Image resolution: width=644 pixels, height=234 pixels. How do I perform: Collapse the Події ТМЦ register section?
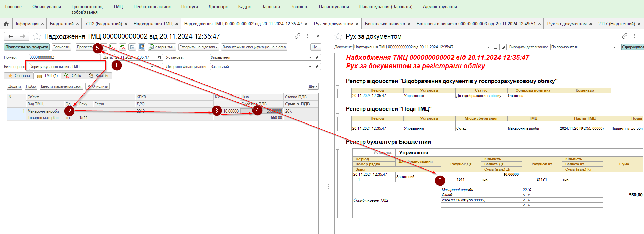[337, 115]
